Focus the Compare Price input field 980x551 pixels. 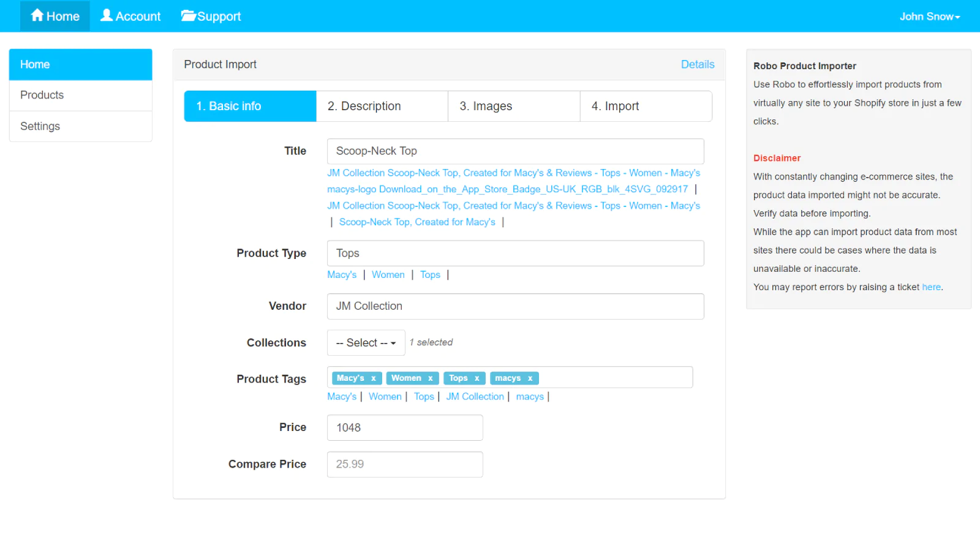(x=405, y=465)
